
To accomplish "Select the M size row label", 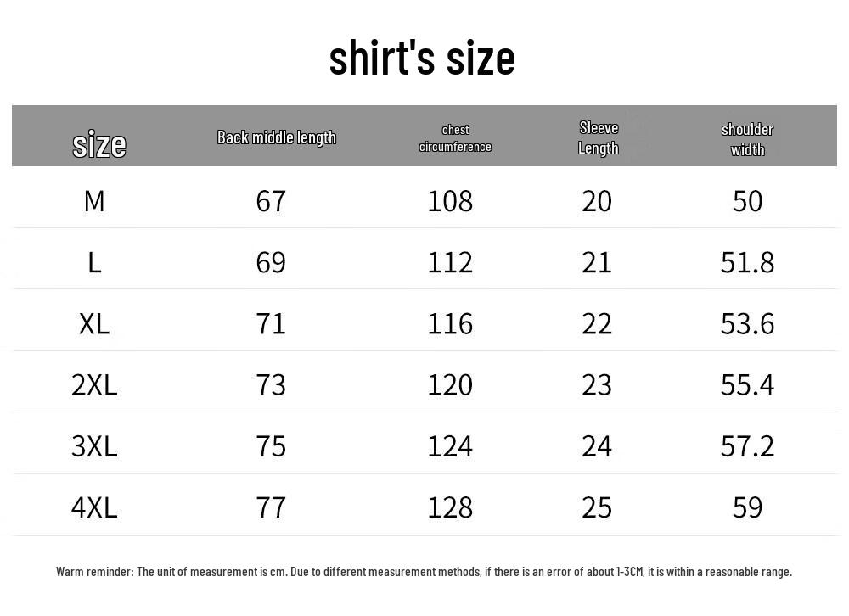I will pyautogui.click(x=94, y=201).
